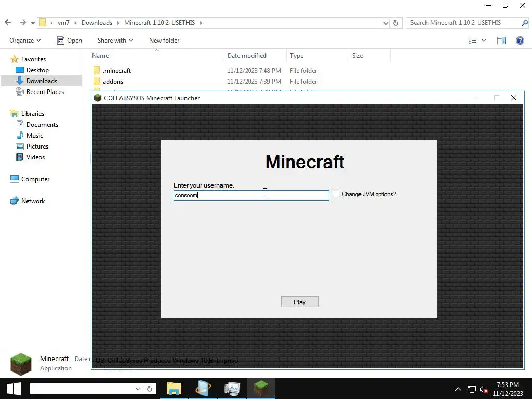532x399 pixels.
Task: Change the view layout icon
Action: point(473,41)
